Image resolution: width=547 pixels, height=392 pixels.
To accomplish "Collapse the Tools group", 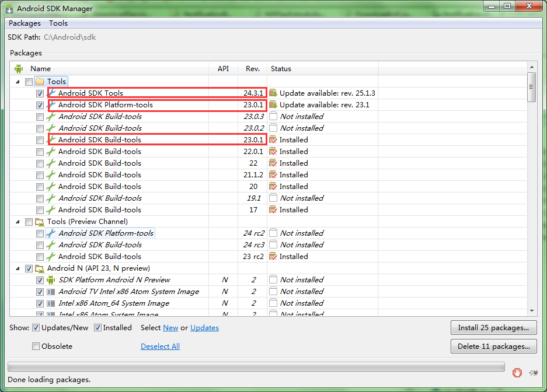I will click(x=18, y=82).
